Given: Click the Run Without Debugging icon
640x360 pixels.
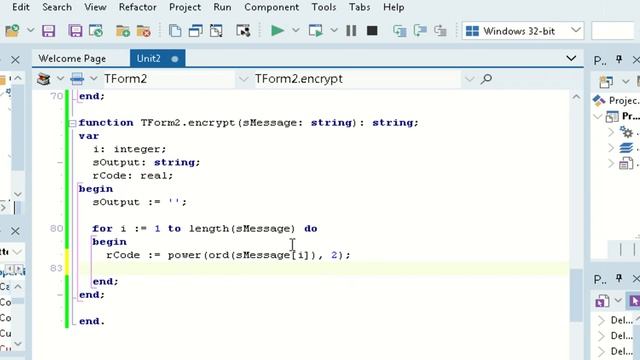Looking at the screenshot, I should pos(316,31).
